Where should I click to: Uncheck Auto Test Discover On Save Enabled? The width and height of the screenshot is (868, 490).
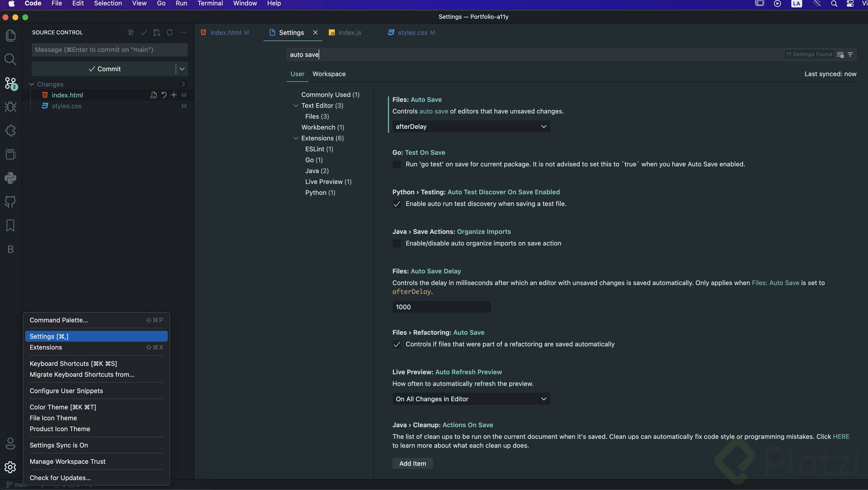pyautogui.click(x=397, y=204)
